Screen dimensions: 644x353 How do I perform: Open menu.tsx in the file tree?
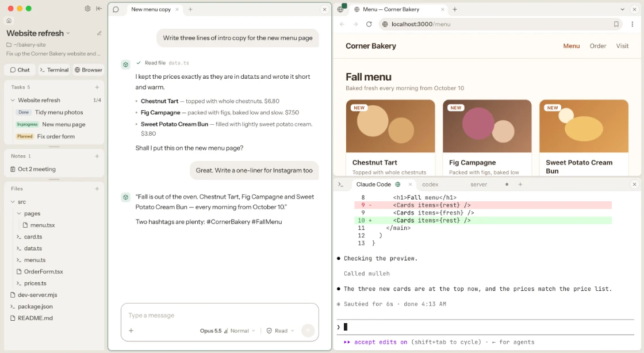43,225
